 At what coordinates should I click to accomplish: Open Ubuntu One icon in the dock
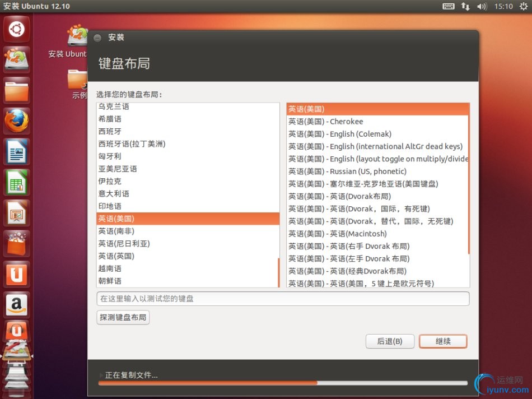[x=17, y=274]
